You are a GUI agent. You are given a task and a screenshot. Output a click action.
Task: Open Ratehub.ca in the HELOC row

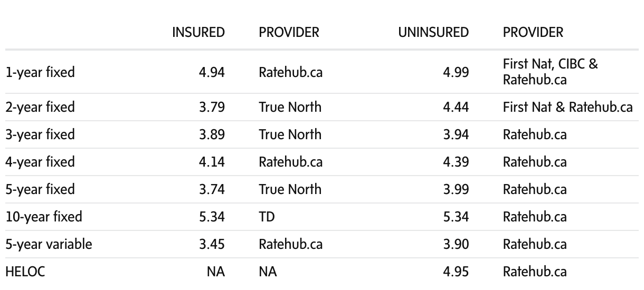[535, 272]
